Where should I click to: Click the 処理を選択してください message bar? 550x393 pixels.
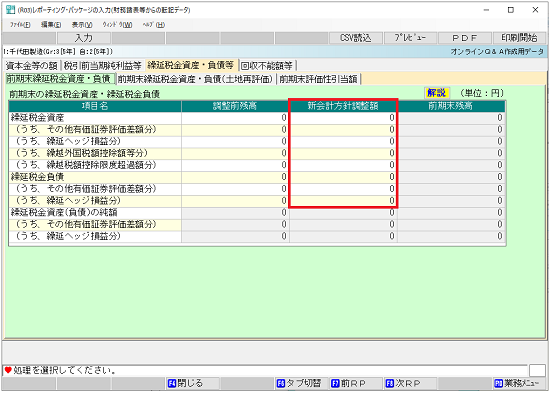pyautogui.click(x=266, y=371)
